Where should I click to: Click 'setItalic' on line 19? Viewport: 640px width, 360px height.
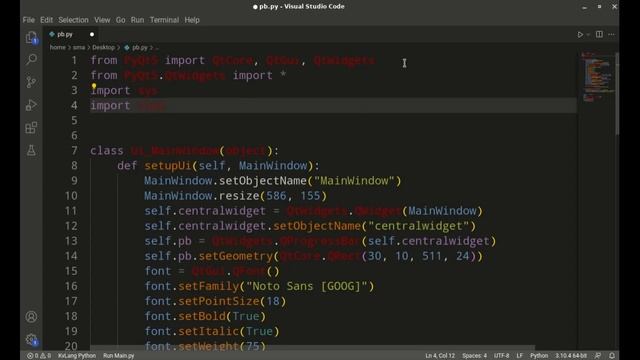208,331
